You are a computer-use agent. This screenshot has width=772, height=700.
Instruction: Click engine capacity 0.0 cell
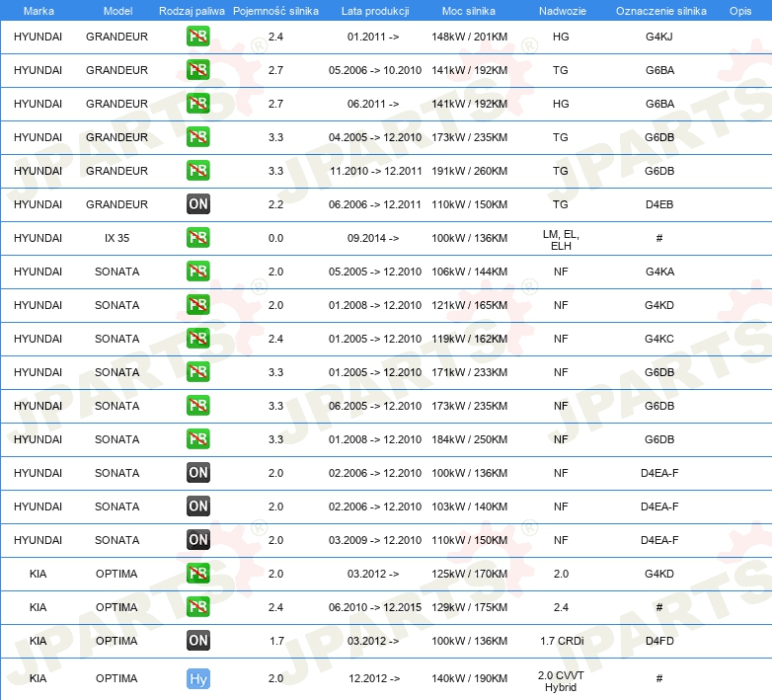[275, 238]
